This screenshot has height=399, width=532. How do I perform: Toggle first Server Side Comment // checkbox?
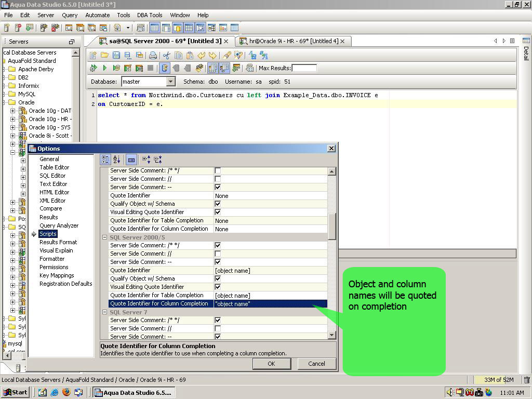point(218,179)
